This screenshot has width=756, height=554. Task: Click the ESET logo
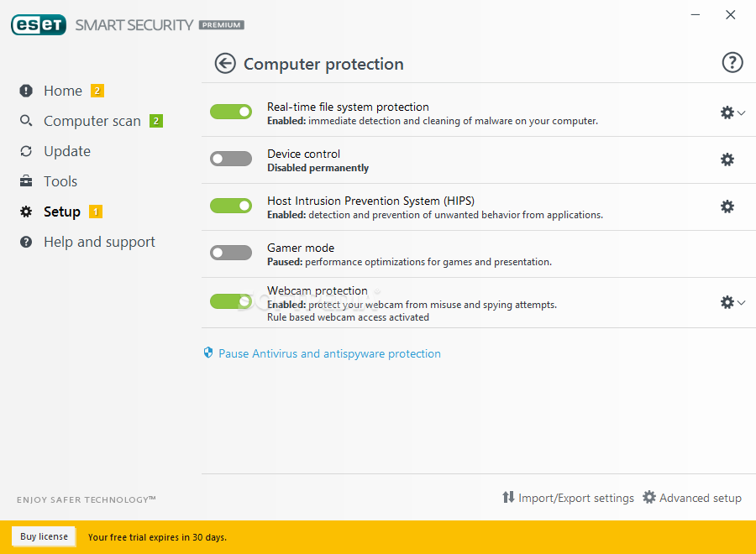[39, 25]
